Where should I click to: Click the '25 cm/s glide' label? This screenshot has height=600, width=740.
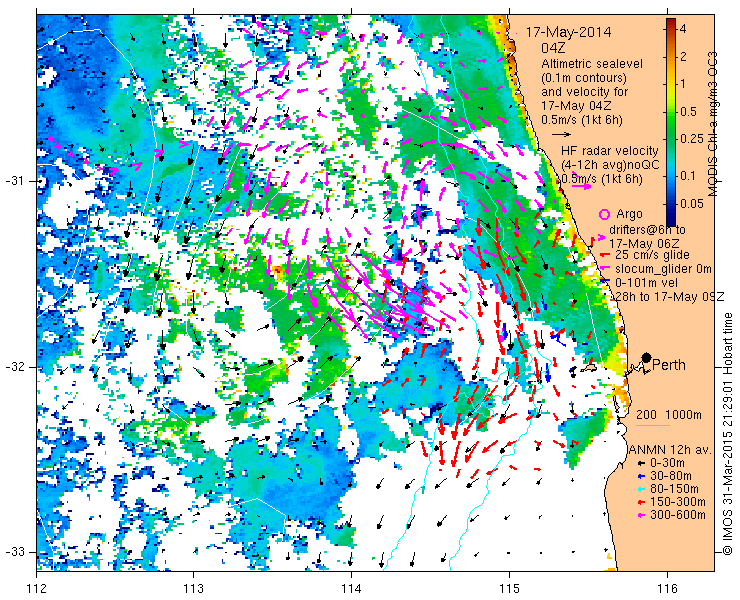pyautogui.click(x=653, y=255)
